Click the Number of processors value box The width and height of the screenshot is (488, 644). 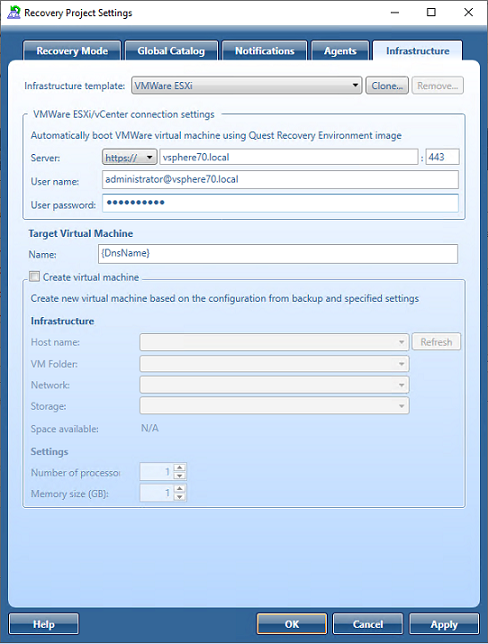tap(157, 472)
